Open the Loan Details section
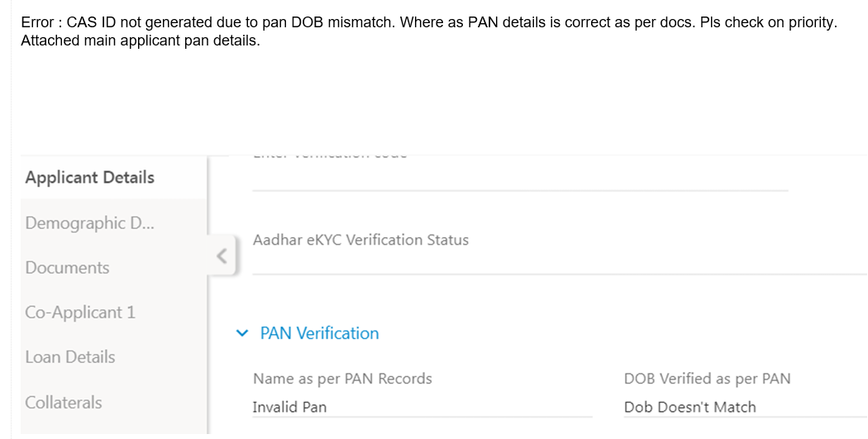This screenshot has height=439, width=868. [70, 357]
